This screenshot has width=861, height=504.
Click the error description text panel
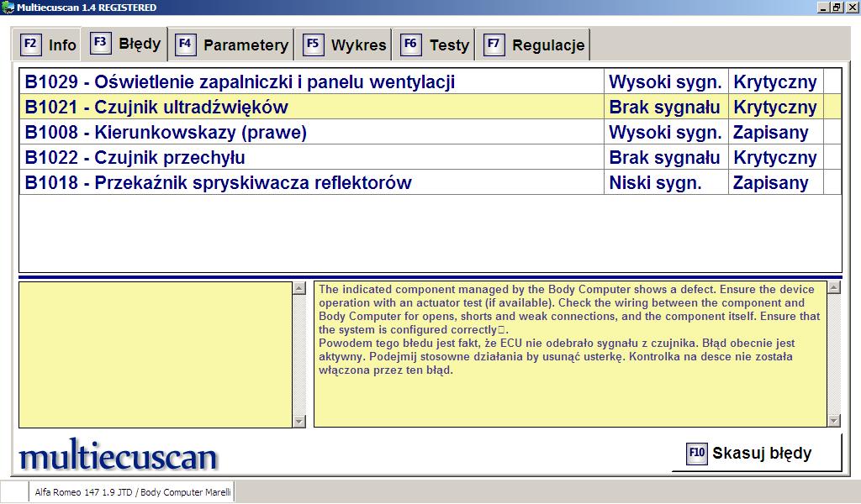coord(570,354)
